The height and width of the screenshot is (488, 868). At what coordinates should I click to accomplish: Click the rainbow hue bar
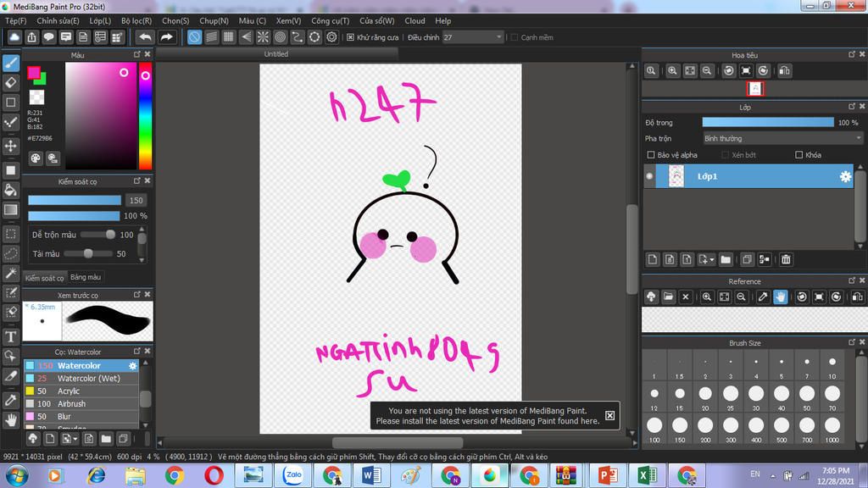[x=145, y=115]
